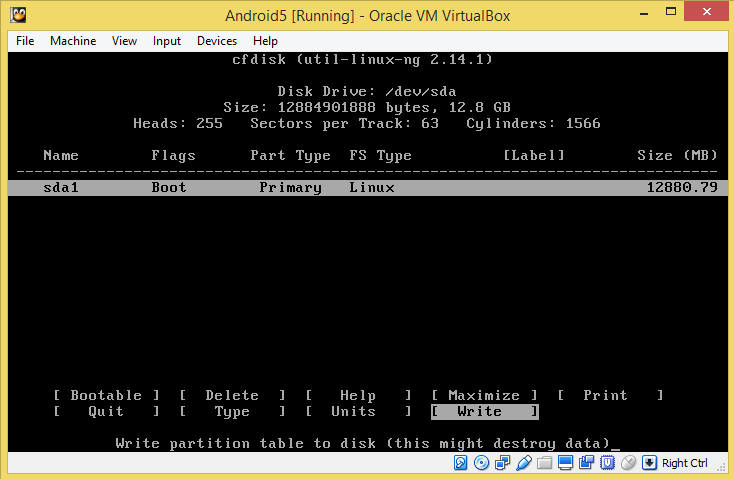Open the View menu
The height and width of the screenshot is (479, 734).
124,41
